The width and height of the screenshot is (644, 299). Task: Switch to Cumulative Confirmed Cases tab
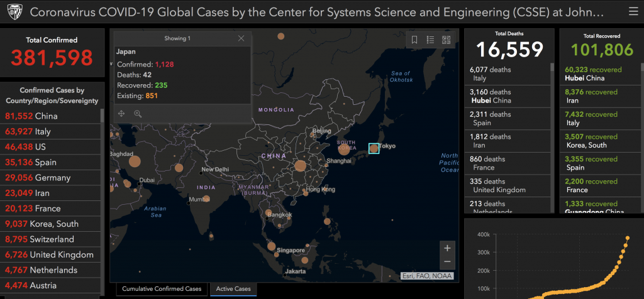click(x=162, y=289)
